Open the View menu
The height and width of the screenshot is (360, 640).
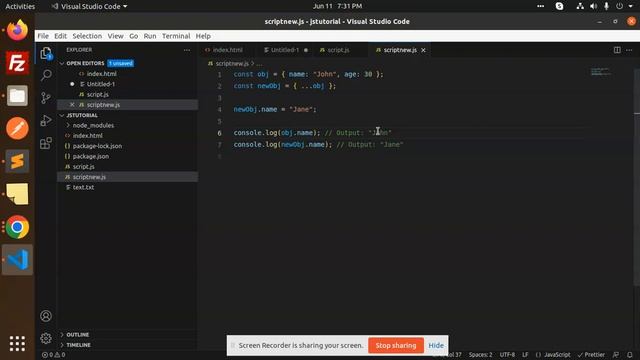click(116, 36)
